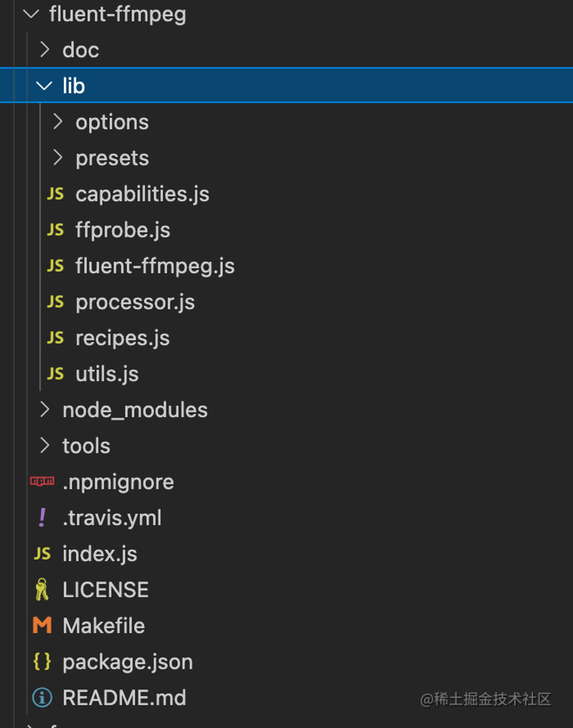Click the curly braces icon for package.json
Image resolution: width=573 pixels, height=728 pixels.
point(42,661)
